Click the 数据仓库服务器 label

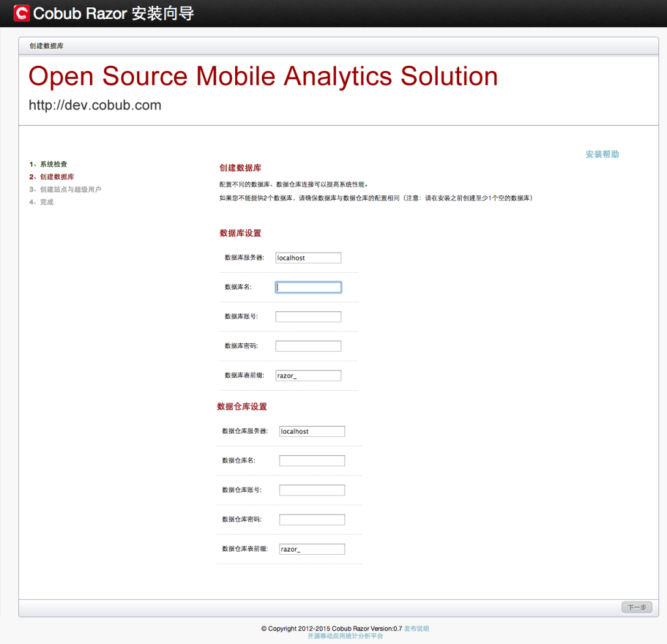(x=245, y=431)
